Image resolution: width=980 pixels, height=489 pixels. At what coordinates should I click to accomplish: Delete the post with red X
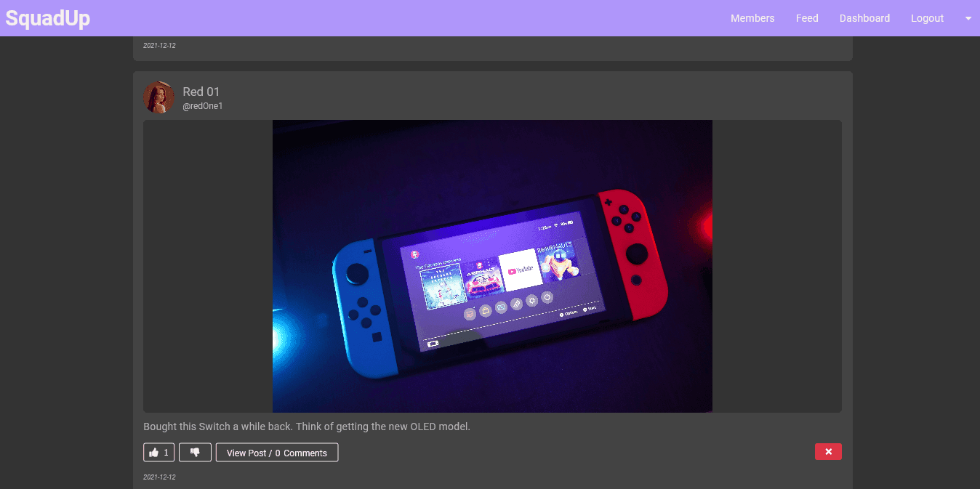(828, 452)
